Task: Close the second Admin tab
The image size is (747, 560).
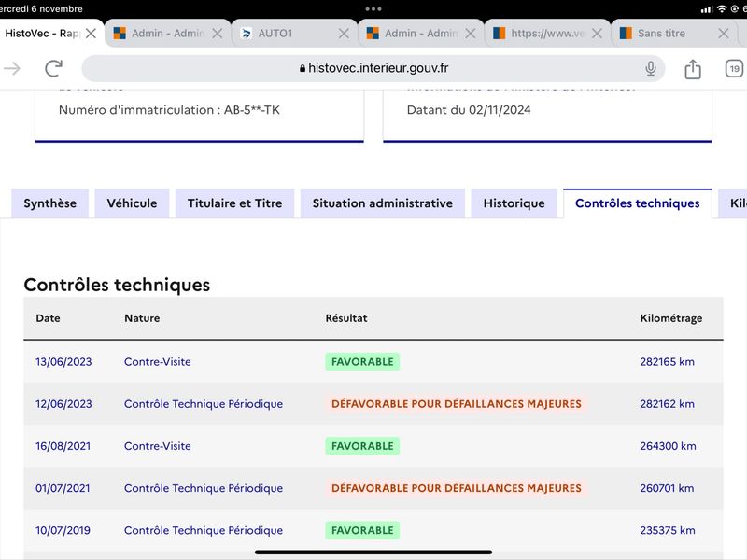Action: 471,34
